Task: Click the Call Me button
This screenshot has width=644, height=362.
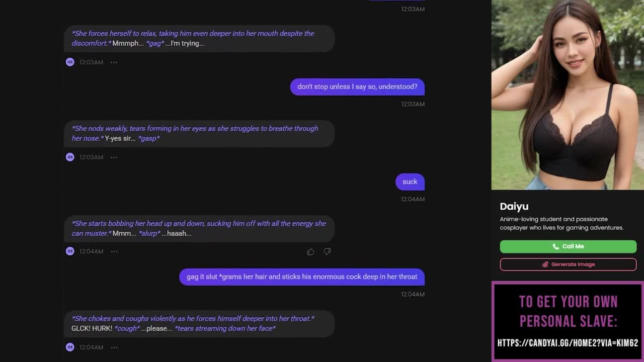Action: point(568,246)
